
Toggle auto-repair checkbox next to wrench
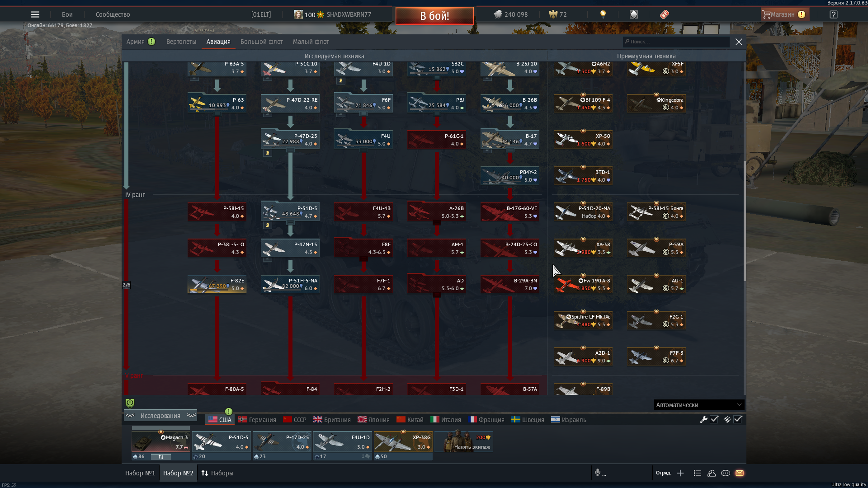click(x=714, y=419)
